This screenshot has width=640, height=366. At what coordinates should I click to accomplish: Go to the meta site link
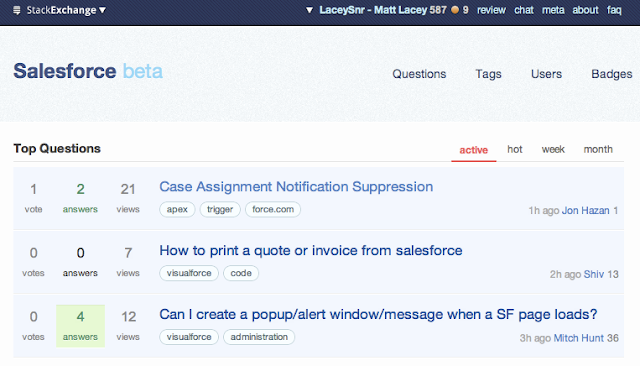click(x=553, y=10)
